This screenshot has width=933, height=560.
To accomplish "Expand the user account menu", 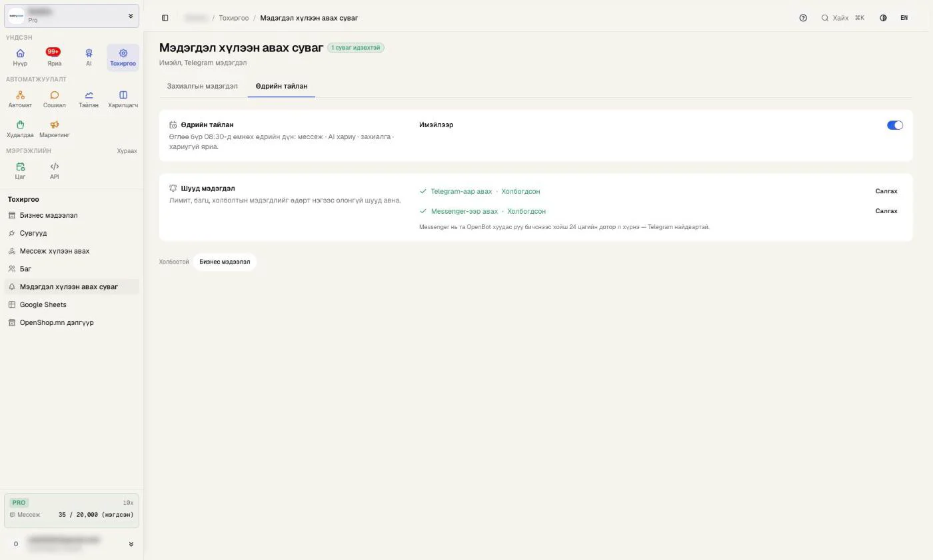I will tap(71, 544).
